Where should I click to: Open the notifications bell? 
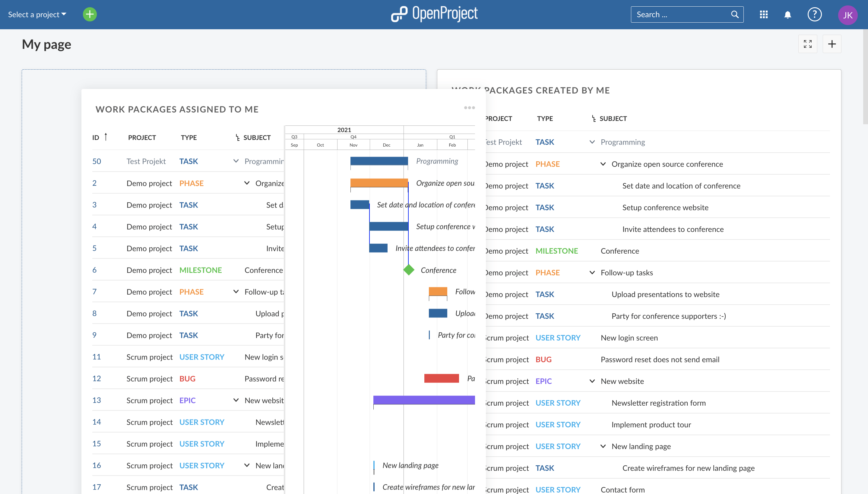[x=787, y=14]
